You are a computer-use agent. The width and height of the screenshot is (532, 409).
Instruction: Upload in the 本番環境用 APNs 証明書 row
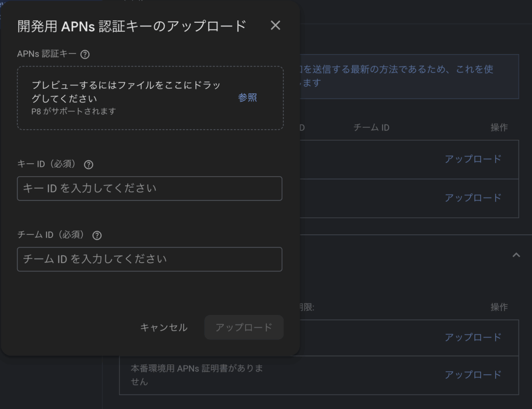473,375
